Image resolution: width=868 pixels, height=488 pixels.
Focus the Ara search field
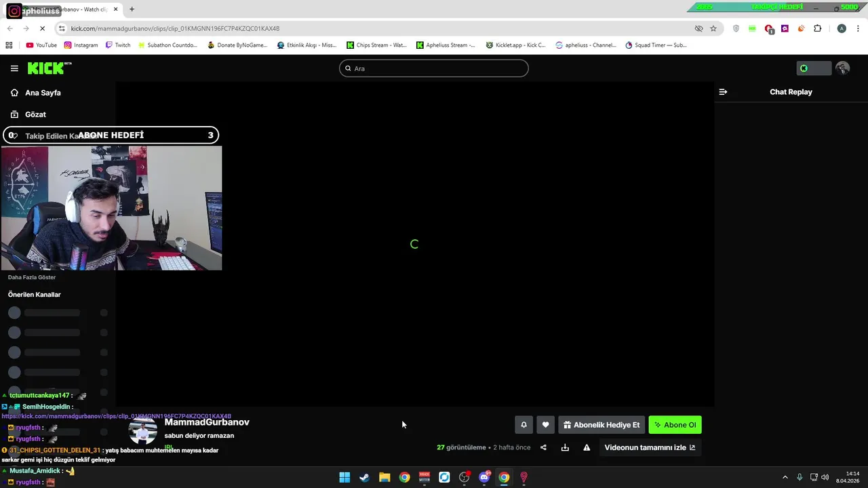[x=434, y=68]
